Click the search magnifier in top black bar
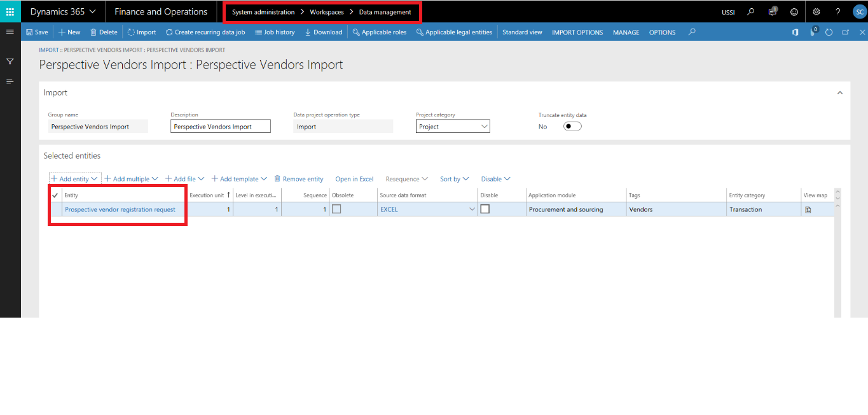The height and width of the screenshot is (415, 868). [x=751, y=11]
